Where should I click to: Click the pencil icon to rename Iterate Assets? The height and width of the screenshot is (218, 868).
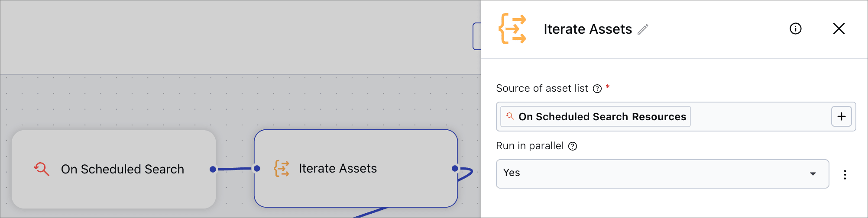[x=643, y=29]
